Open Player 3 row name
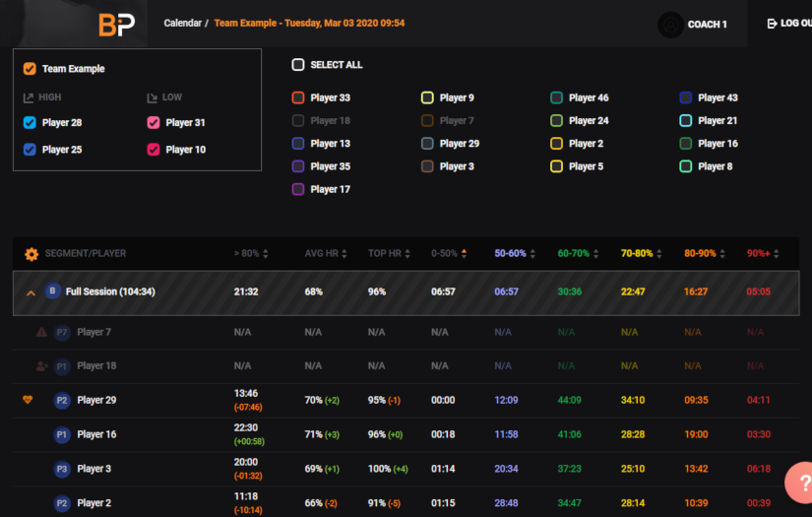 pyautogui.click(x=94, y=469)
